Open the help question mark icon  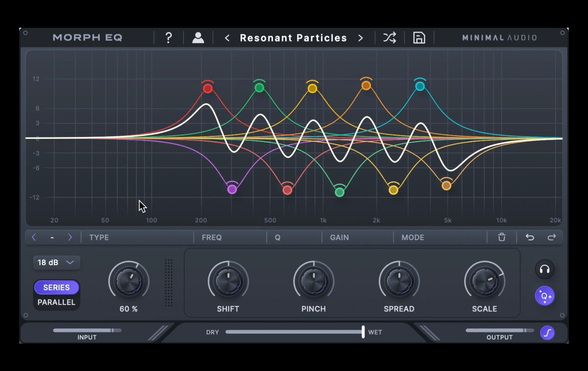click(x=168, y=38)
